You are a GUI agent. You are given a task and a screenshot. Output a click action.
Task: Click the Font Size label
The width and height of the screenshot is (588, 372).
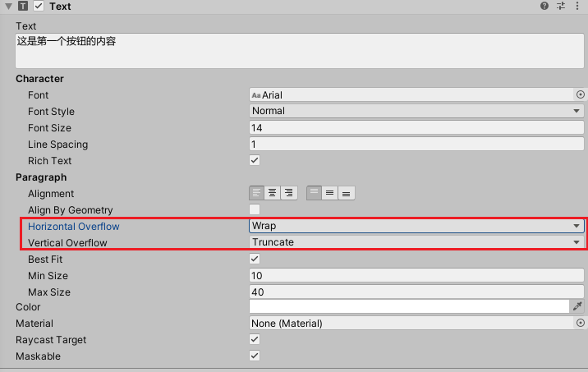(x=49, y=128)
